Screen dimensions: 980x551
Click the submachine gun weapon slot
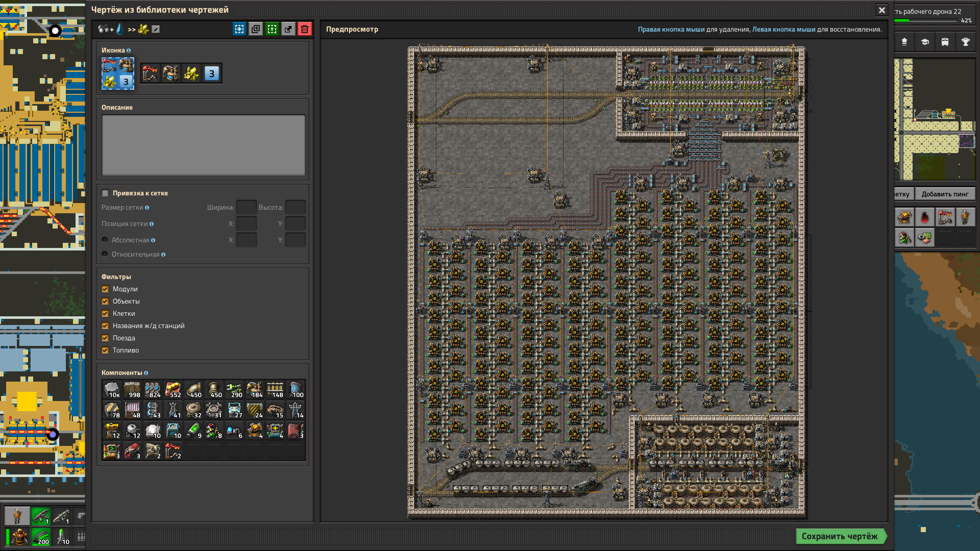pyautogui.click(x=41, y=516)
